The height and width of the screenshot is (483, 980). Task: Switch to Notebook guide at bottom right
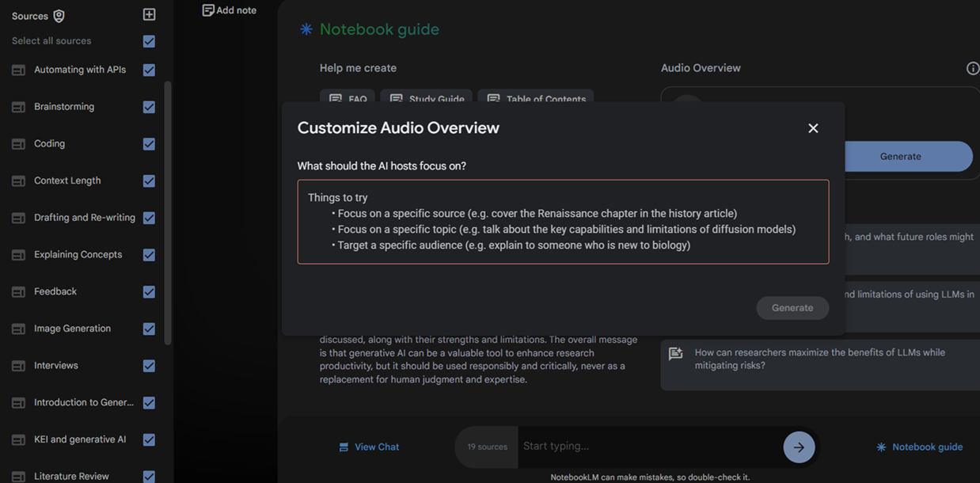(919, 447)
